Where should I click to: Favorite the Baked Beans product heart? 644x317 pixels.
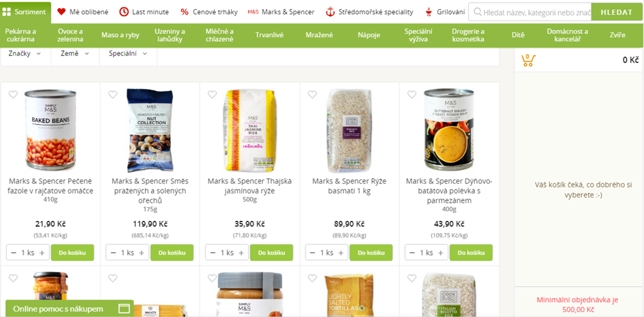tap(13, 94)
